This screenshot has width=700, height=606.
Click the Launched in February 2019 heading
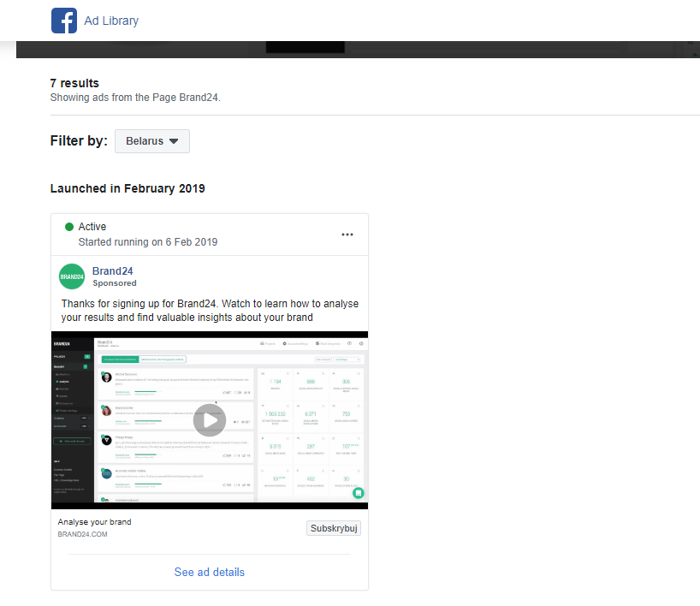pos(128,188)
